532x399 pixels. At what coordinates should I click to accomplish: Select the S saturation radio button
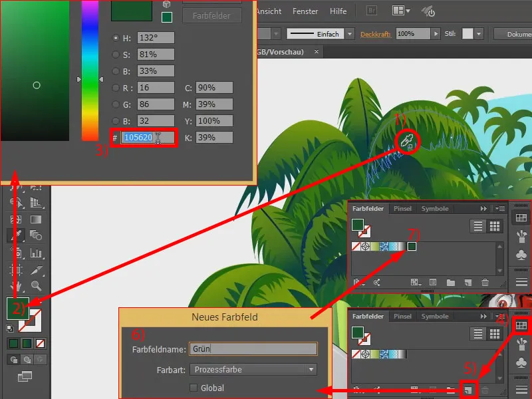pyautogui.click(x=116, y=55)
